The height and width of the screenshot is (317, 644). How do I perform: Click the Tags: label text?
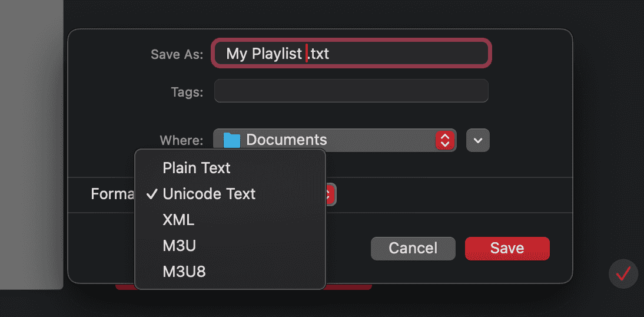[x=187, y=92]
